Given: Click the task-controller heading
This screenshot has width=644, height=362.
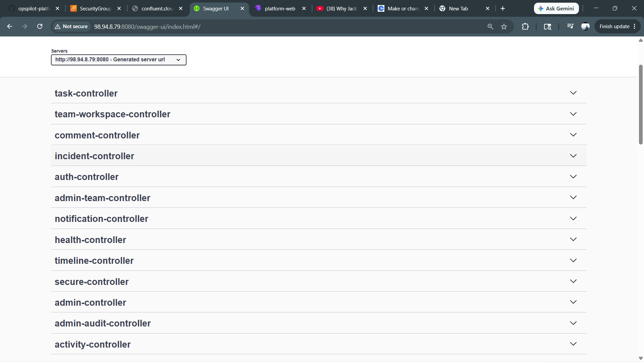Looking at the screenshot, I should click(86, 93).
